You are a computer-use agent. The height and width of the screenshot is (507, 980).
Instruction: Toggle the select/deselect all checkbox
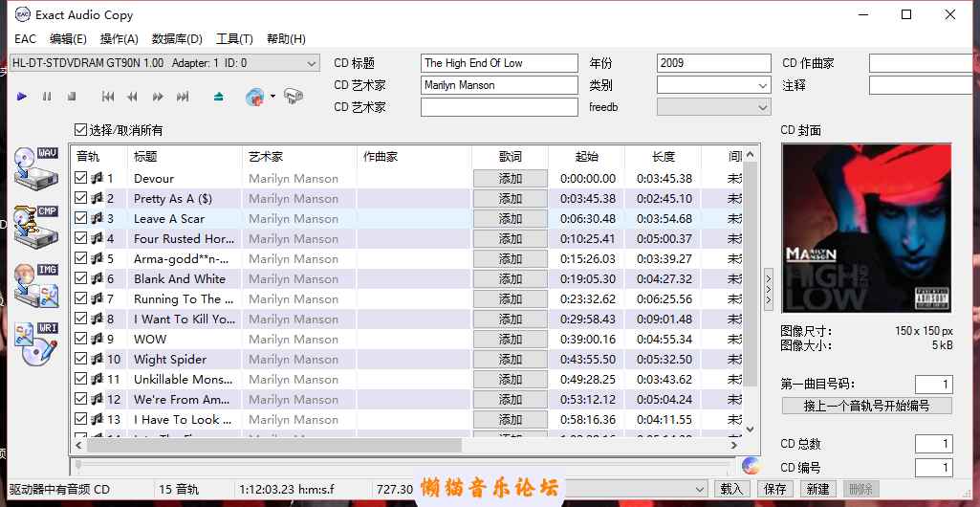[80, 130]
